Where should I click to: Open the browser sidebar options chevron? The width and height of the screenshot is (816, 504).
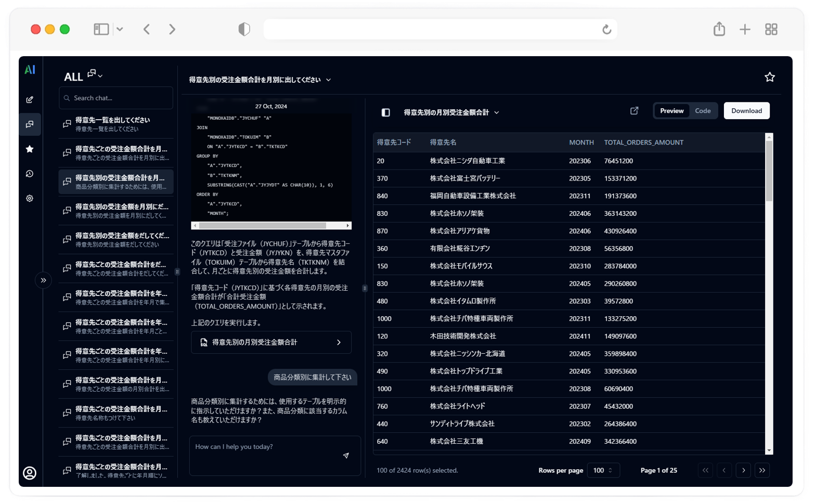tap(120, 29)
